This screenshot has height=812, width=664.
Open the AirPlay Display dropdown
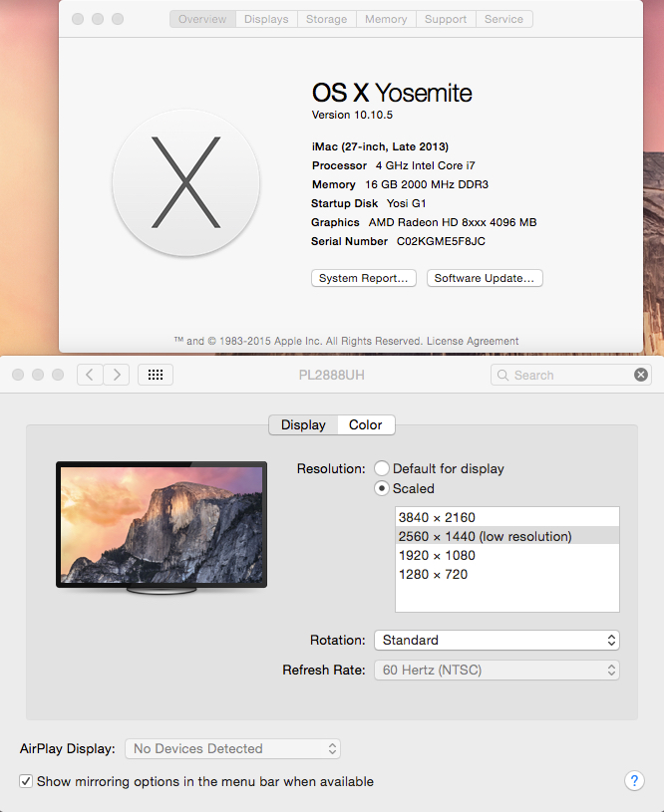point(232,749)
